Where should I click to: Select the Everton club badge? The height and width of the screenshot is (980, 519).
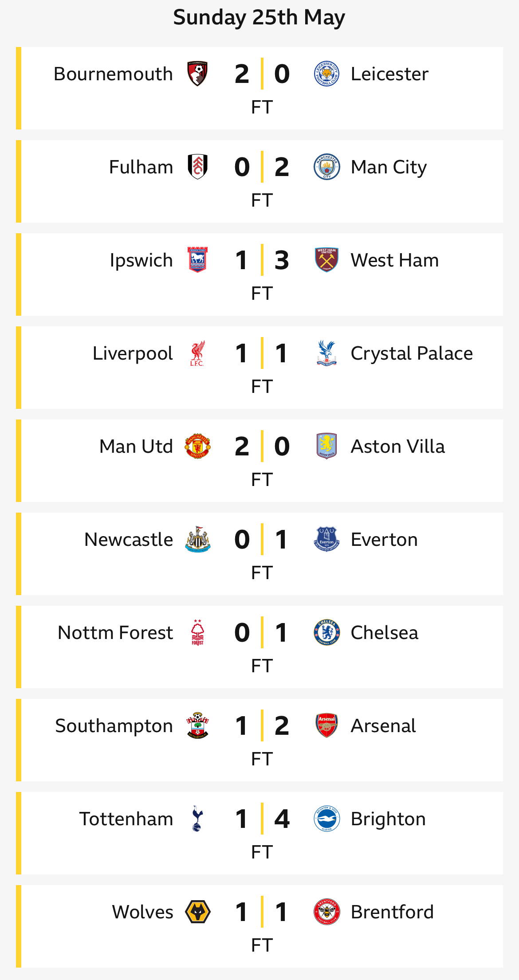[326, 539]
